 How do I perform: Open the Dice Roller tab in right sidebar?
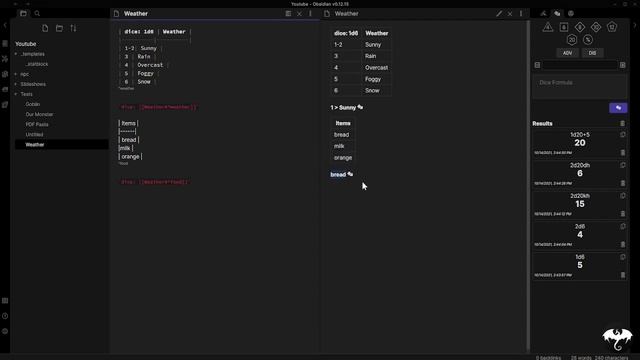[557, 13]
